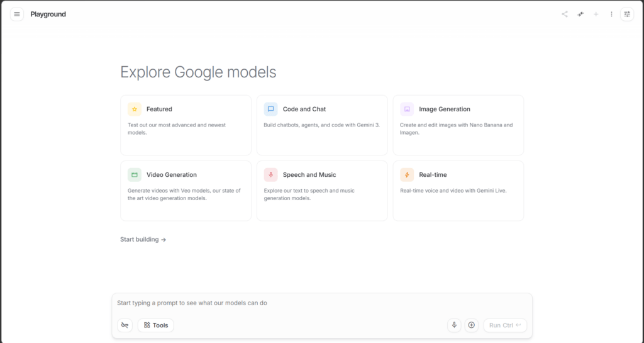Image resolution: width=644 pixels, height=343 pixels.
Task: Click the compare mode arrows icon
Action: (x=580, y=14)
